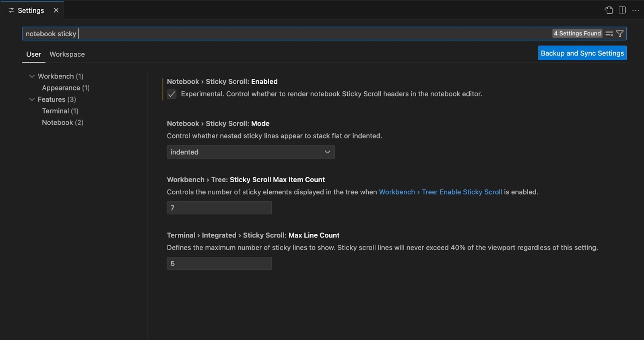The width and height of the screenshot is (644, 340).
Task: Click the settings search box
Action: click(282, 34)
